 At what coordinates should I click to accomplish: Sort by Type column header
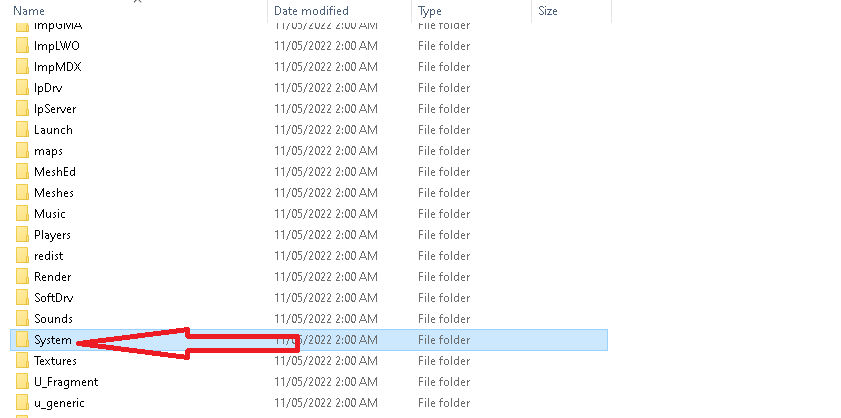[x=430, y=11]
